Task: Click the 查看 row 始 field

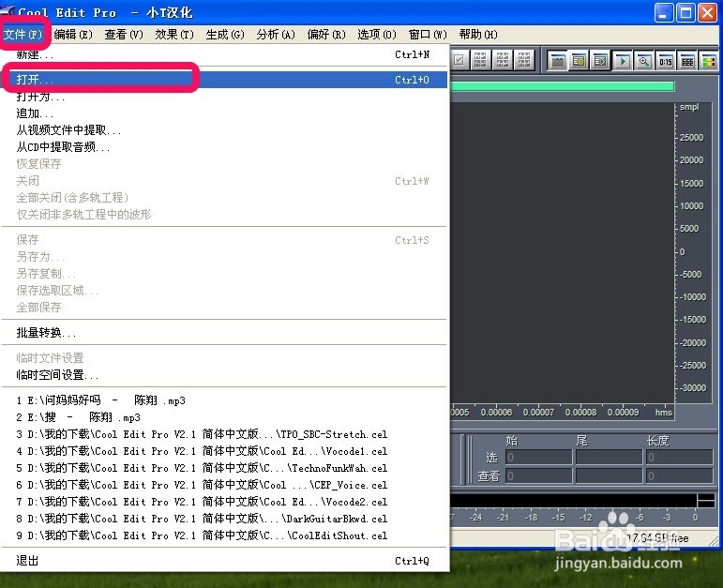Action: (538, 475)
